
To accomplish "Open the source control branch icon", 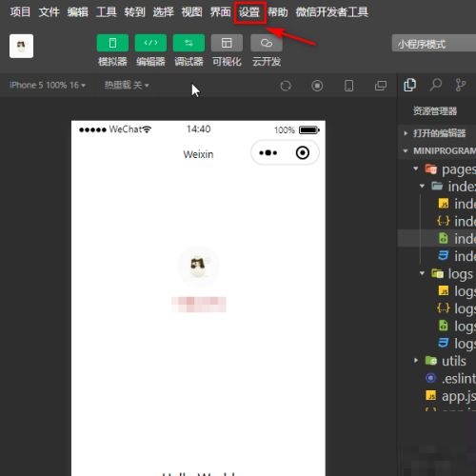I will [460, 85].
